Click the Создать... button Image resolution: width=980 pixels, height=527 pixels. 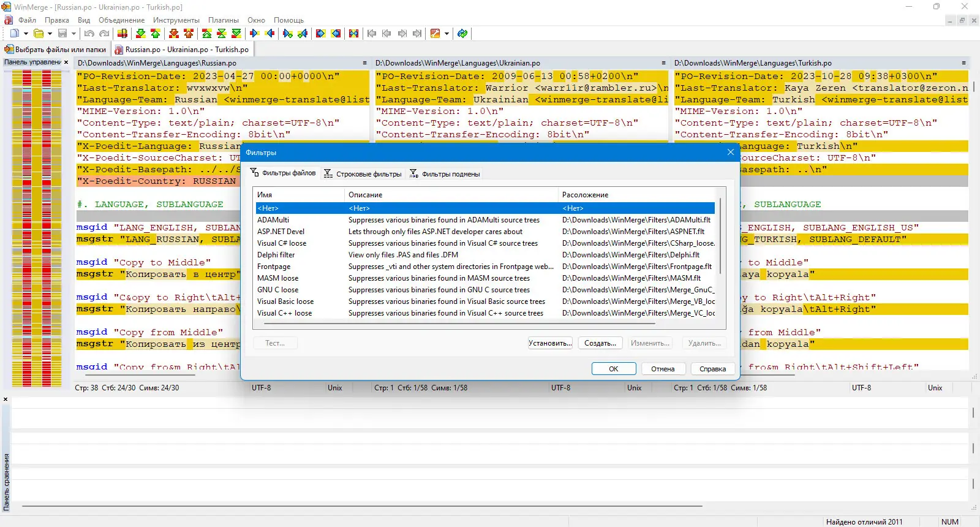[600, 343]
